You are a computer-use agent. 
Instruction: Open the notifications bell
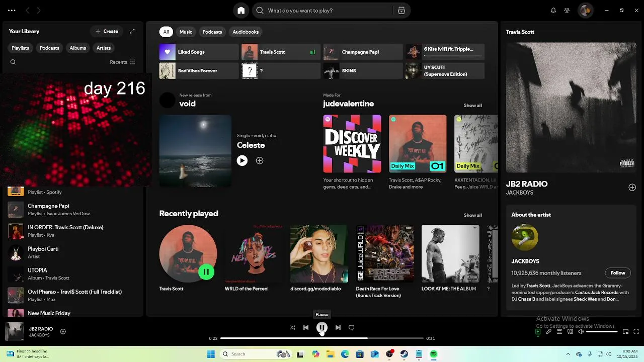(x=553, y=11)
